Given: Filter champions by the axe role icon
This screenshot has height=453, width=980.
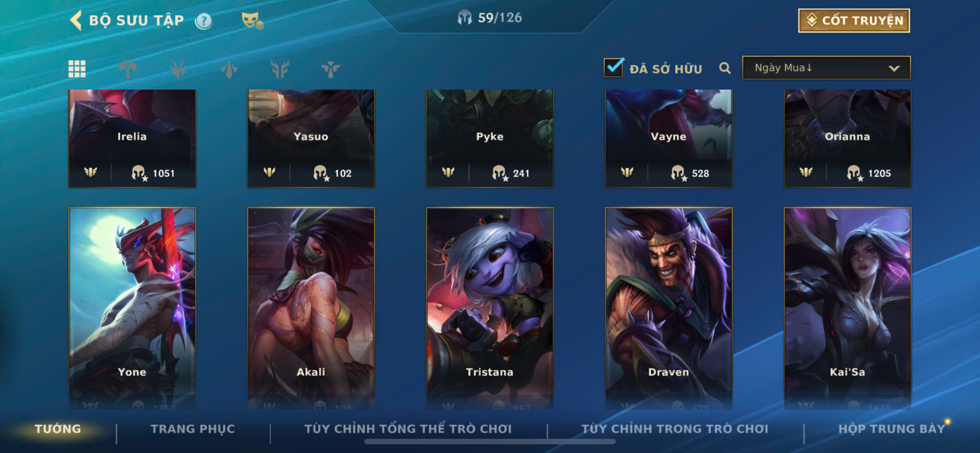Looking at the screenshot, I should click(x=128, y=69).
